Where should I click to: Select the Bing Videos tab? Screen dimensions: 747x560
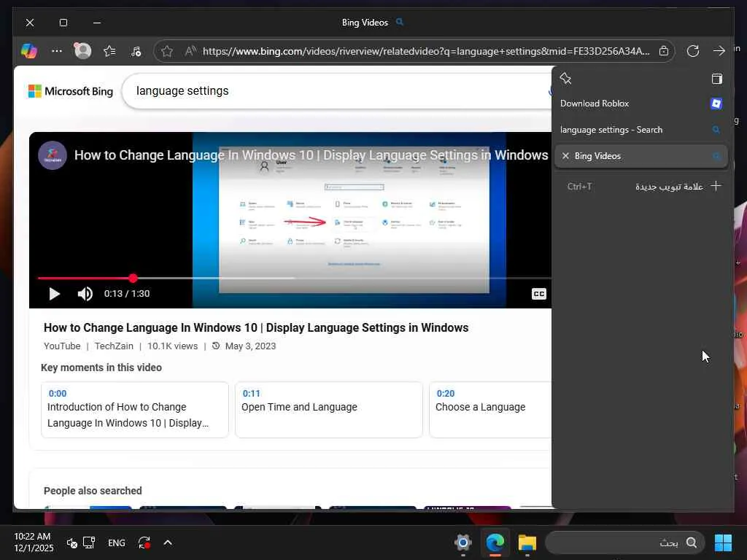point(640,156)
